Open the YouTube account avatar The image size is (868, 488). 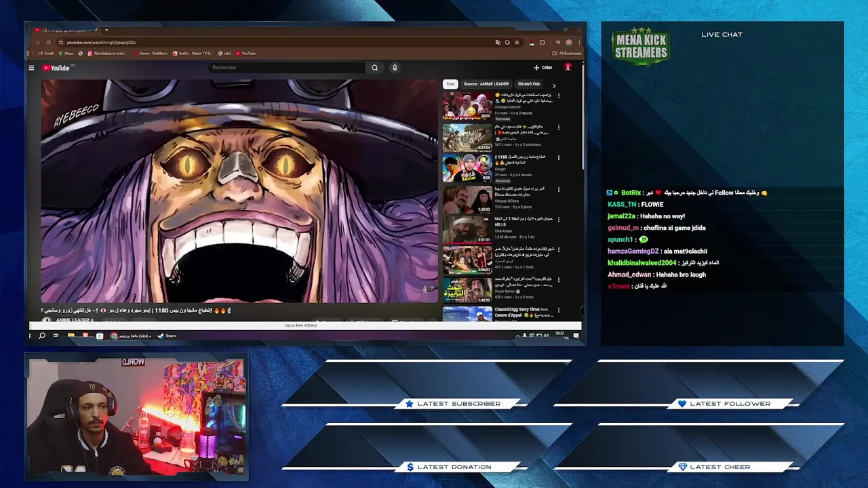(x=568, y=67)
